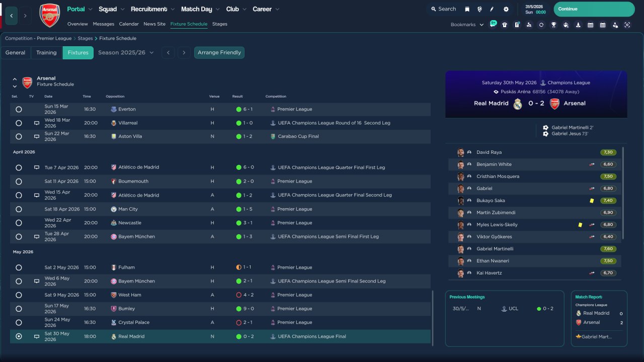
Task: Select the Man City fixture radio button
Action: [19, 209]
